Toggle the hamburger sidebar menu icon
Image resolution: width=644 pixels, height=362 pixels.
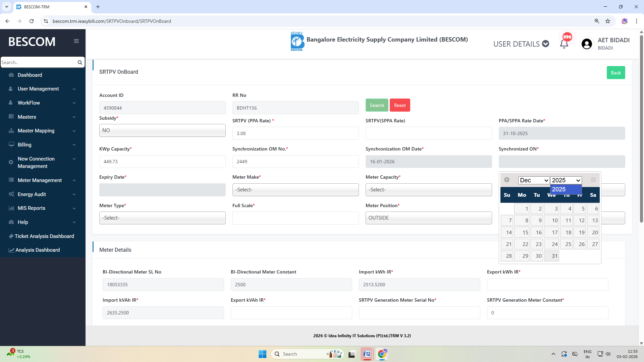76,41
